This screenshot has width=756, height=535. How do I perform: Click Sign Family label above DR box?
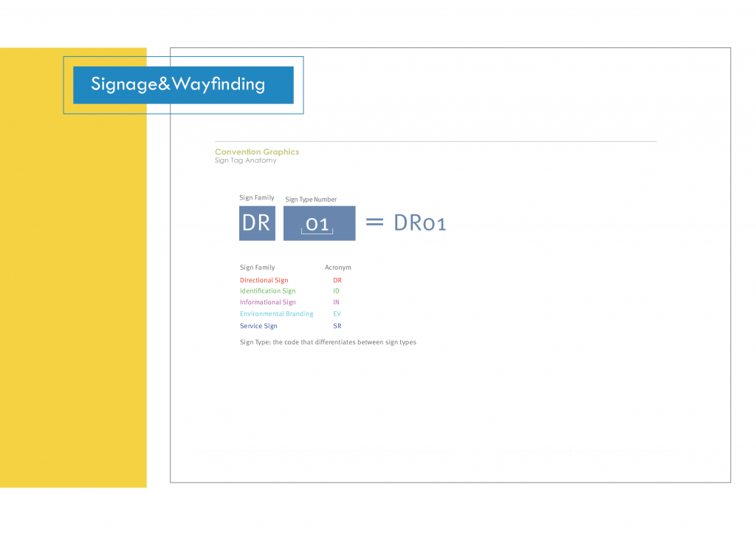point(256,198)
